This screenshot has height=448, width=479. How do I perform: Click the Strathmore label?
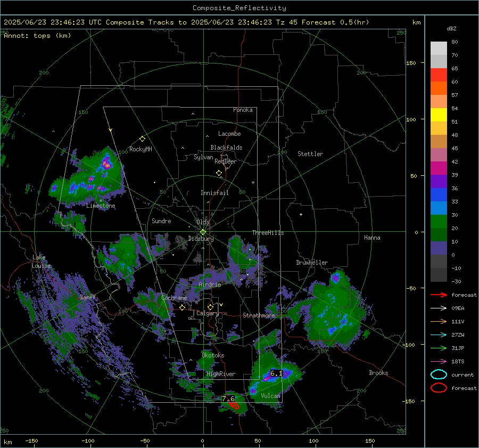point(259,315)
